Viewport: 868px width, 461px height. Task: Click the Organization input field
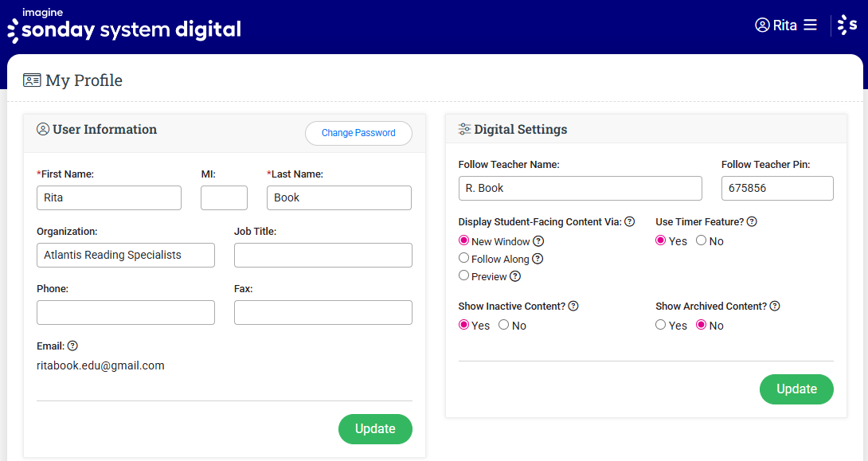[x=126, y=255]
